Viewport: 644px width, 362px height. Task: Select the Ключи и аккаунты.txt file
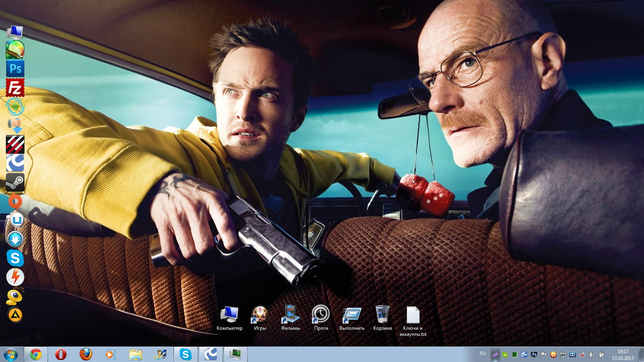click(413, 321)
